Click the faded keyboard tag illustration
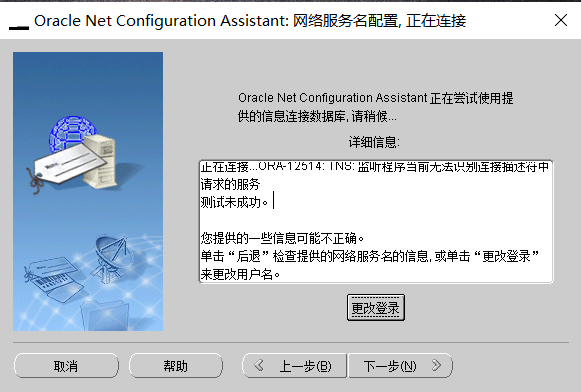581x392 pixels. pyautogui.click(x=54, y=279)
